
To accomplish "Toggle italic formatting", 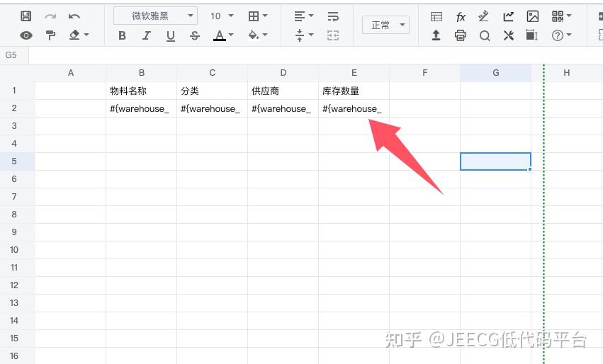I will [147, 35].
